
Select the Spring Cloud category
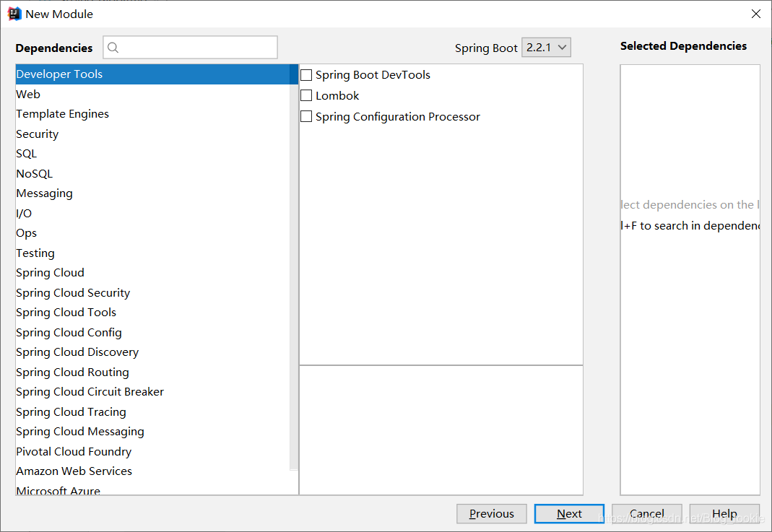click(x=153, y=273)
